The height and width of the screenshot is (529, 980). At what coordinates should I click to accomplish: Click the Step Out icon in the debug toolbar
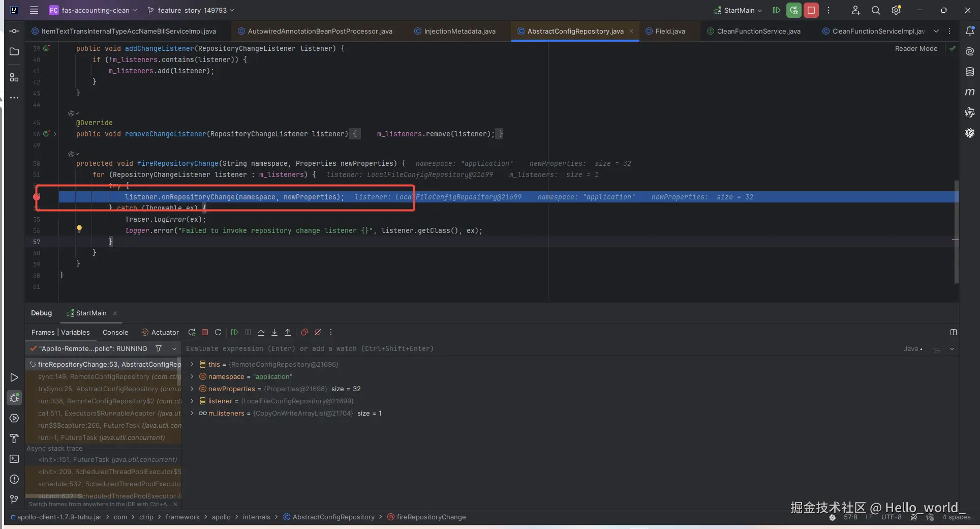click(288, 332)
